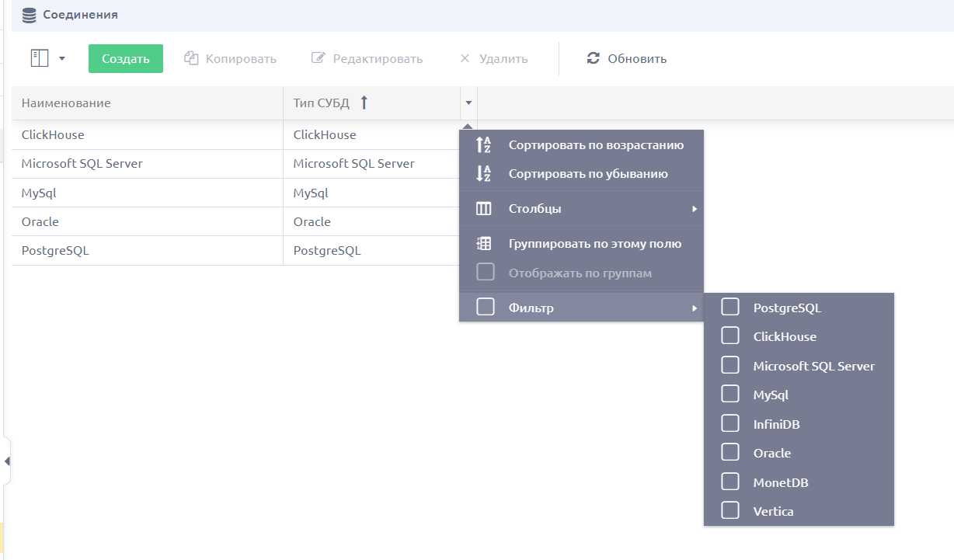Click the green Создать button

tap(126, 58)
